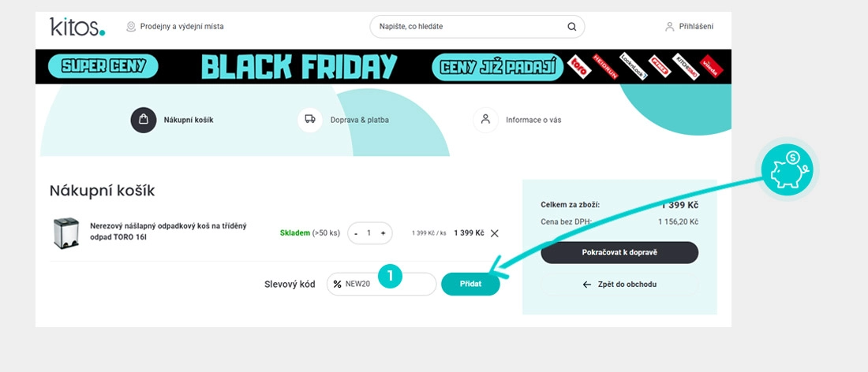
Task: Decrease quantity with minus button
Action: click(356, 233)
